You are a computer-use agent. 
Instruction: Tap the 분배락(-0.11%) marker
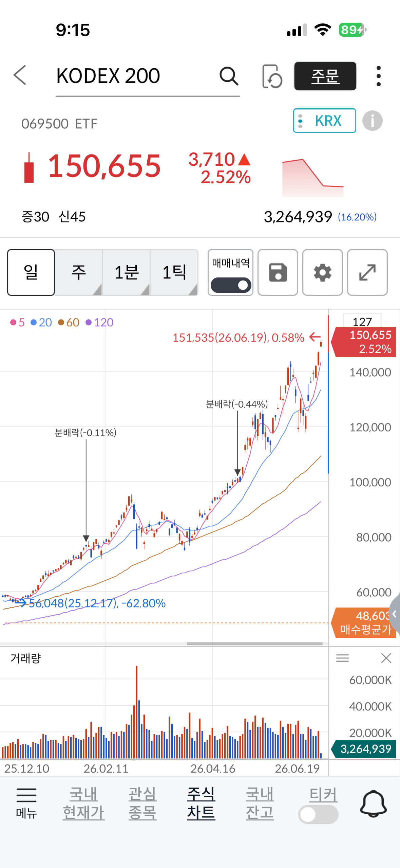85,433
